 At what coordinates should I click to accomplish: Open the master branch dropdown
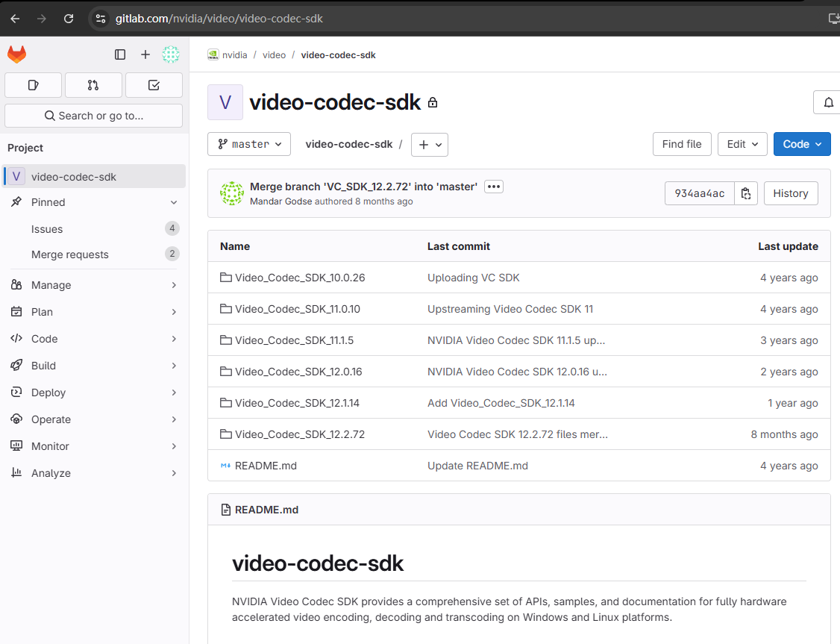(249, 144)
